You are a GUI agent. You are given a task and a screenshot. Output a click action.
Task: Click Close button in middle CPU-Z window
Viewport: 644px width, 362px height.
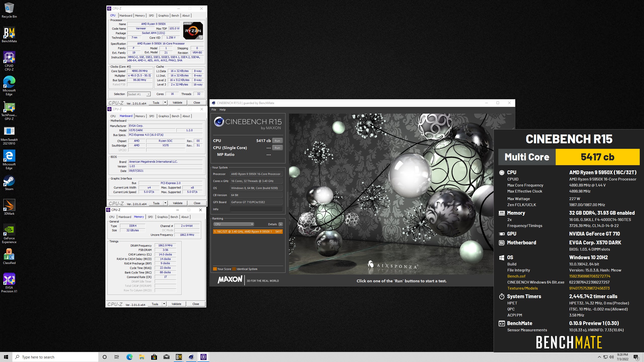click(x=197, y=203)
